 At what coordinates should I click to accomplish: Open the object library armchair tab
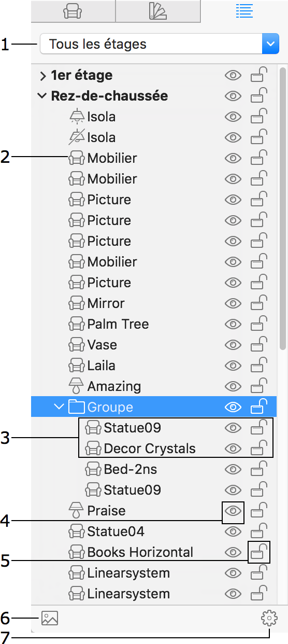tap(73, 11)
